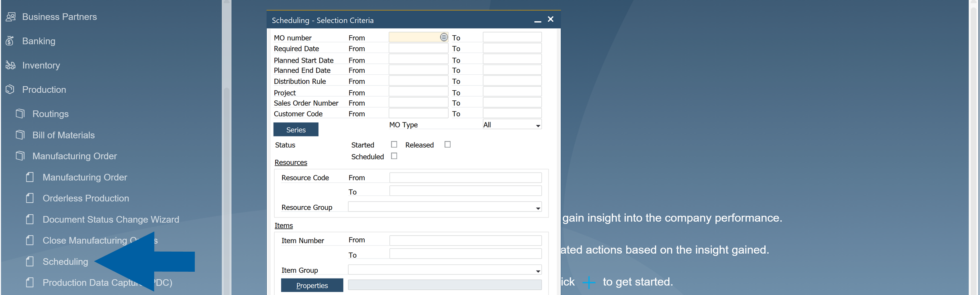Open Routings submenu
This screenshot has height=295, width=980.
[x=51, y=114]
